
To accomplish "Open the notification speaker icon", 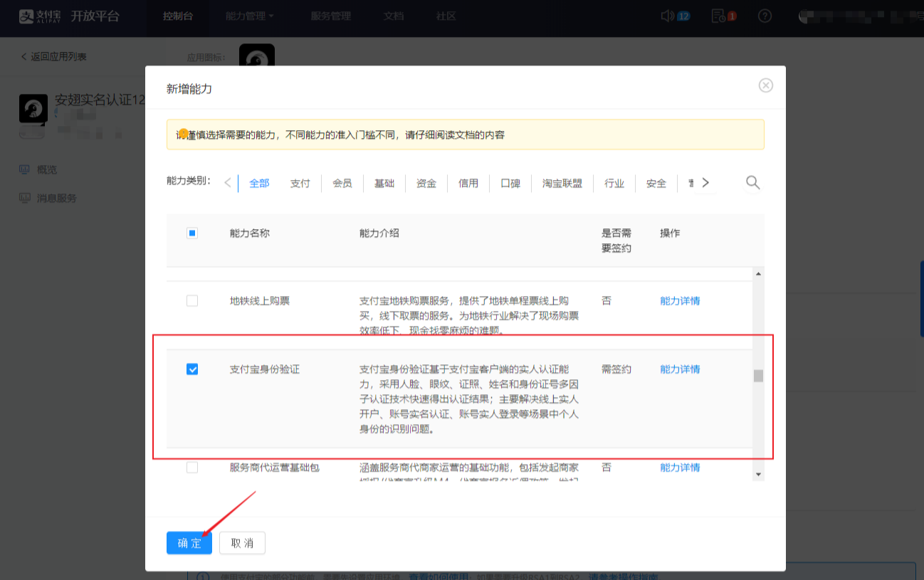I will tap(667, 16).
